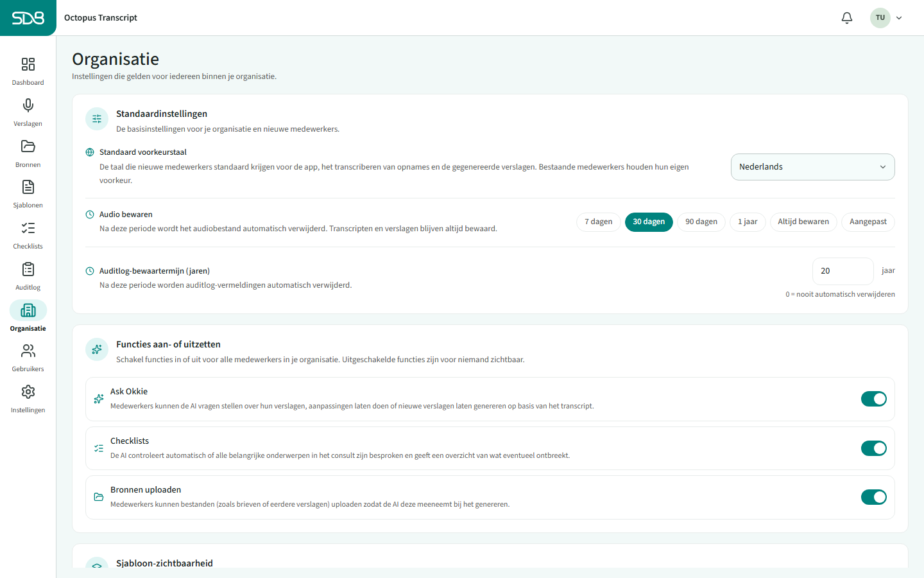Image resolution: width=924 pixels, height=578 pixels.
Task: Go to Gebruikers label in sidebar
Action: tap(28, 369)
